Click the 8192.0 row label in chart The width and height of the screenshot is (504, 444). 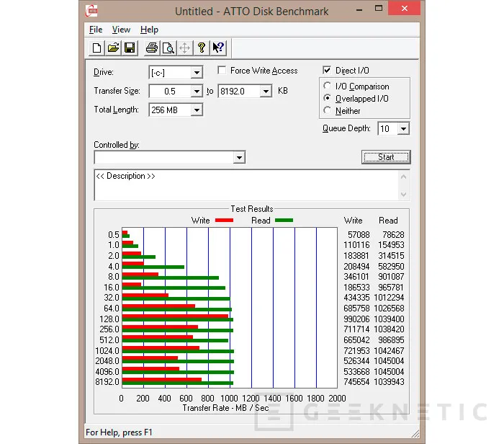tap(107, 382)
